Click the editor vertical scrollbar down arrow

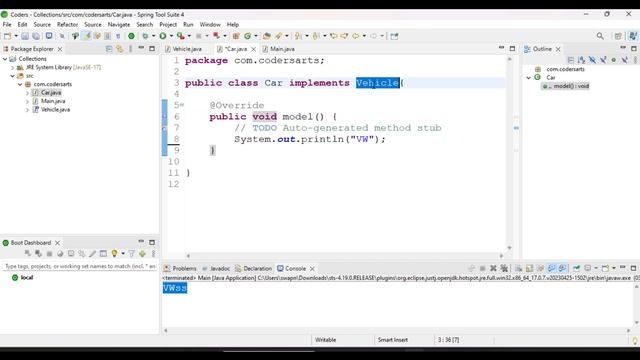pos(509,248)
